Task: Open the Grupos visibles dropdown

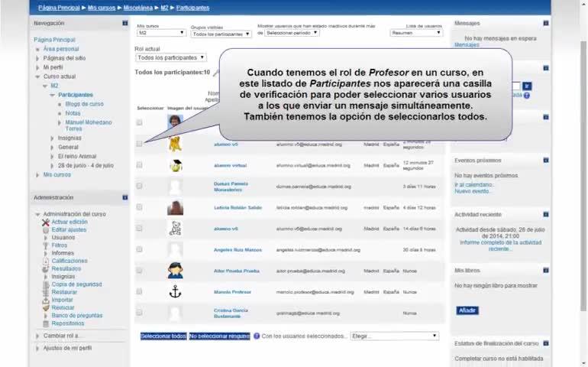Action: pos(221,34)
